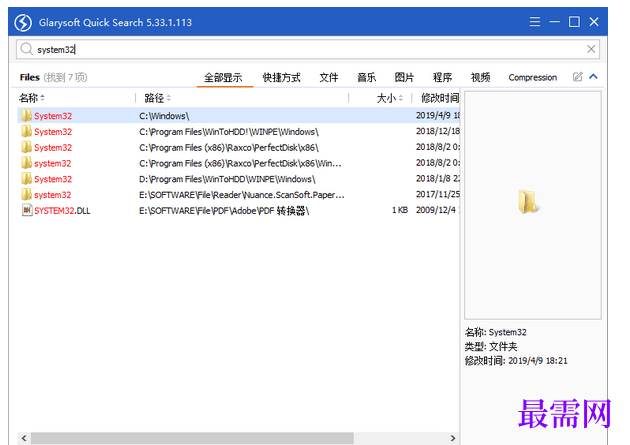The height and width of the screenshot is (445, 630).
Task: Click path C:\Program Files\WinToHDD!\WINPE\Windows\
Action: point(229,132)
